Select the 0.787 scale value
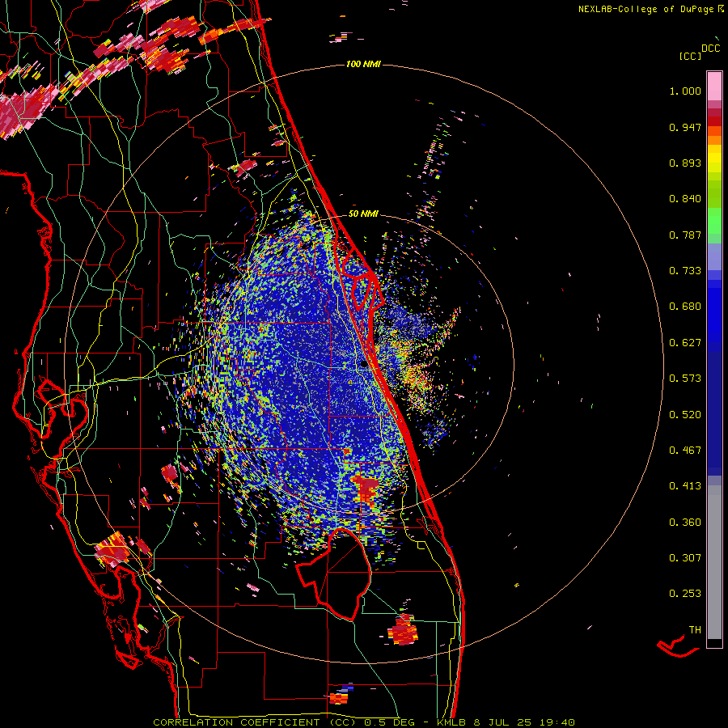Viewport: 728px width, 728px height. (685, 235)
